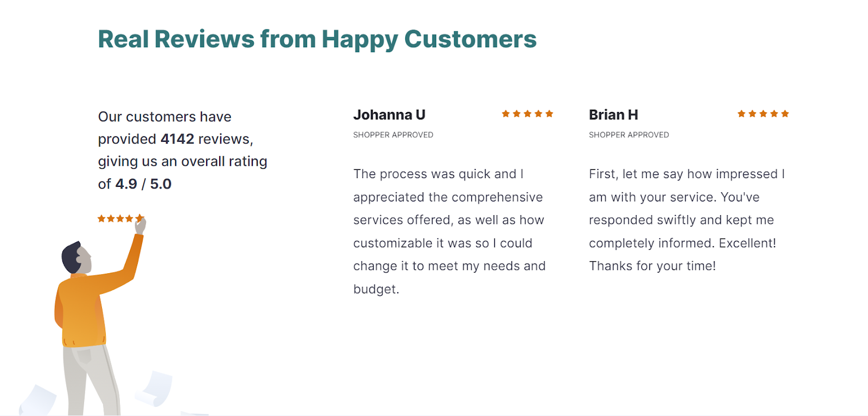Select the Brian H reviewer name

[613, 115]
